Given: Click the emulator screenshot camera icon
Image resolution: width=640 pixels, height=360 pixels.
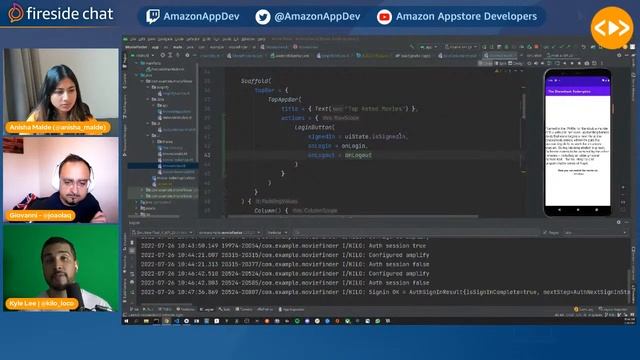Looking at the screenshot, I should pyautogui.click(x=587, y=63).
